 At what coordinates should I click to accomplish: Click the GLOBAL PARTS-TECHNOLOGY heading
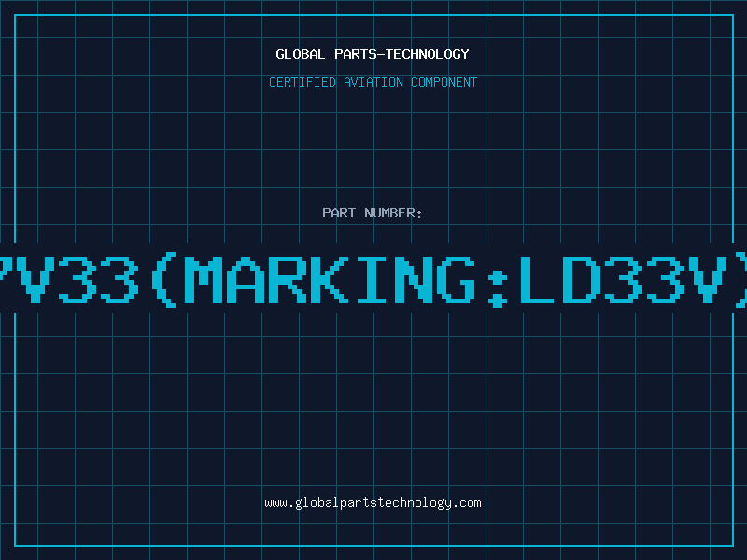373,54
